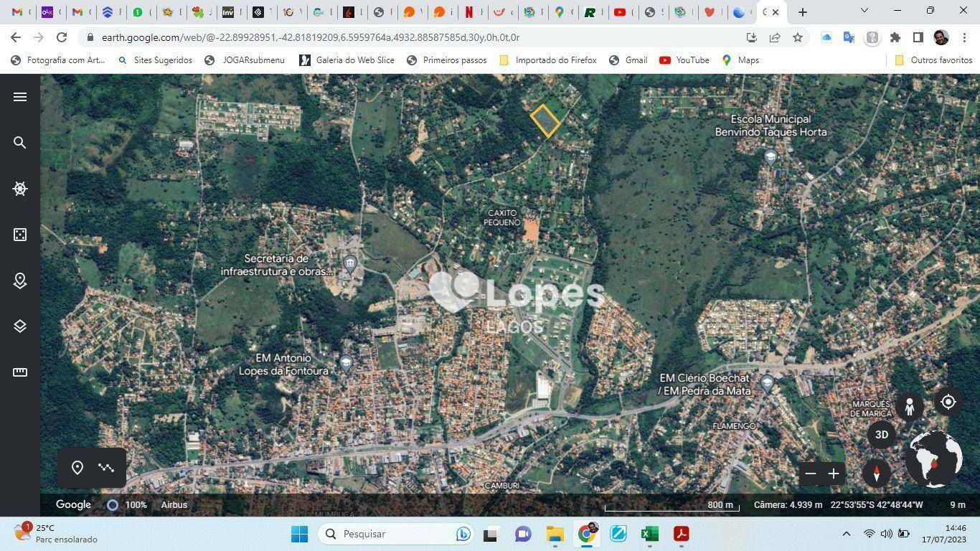Open the JOGARsubmenu bookmark

coord(245,60)
